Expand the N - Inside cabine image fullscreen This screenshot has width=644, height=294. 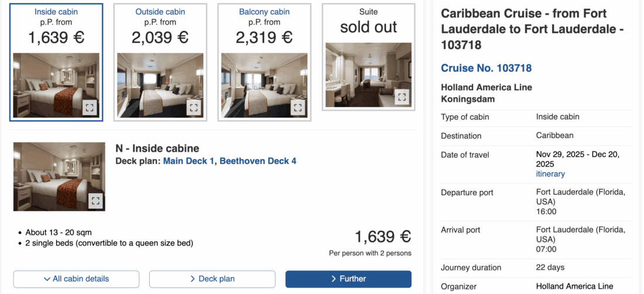[x=96, y=201]
